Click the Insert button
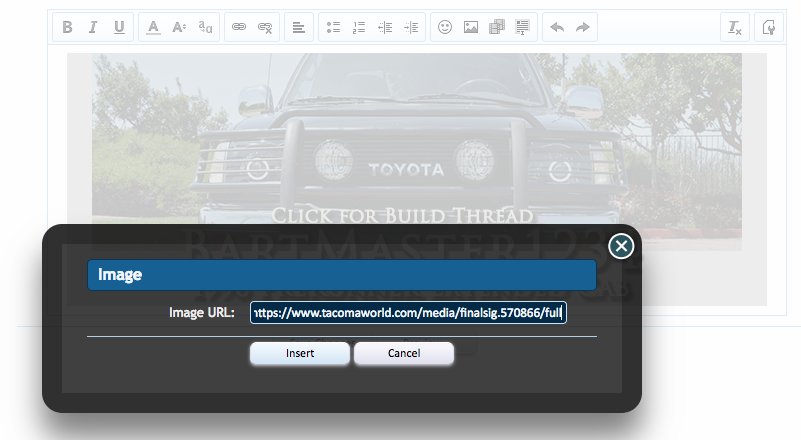The image size is (801, 440). coord(300,354)
